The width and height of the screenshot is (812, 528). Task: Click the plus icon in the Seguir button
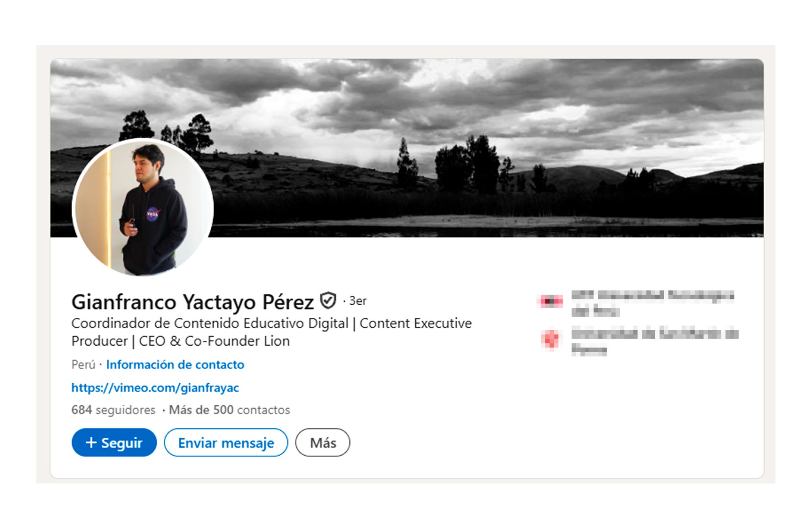pos(91,443)
